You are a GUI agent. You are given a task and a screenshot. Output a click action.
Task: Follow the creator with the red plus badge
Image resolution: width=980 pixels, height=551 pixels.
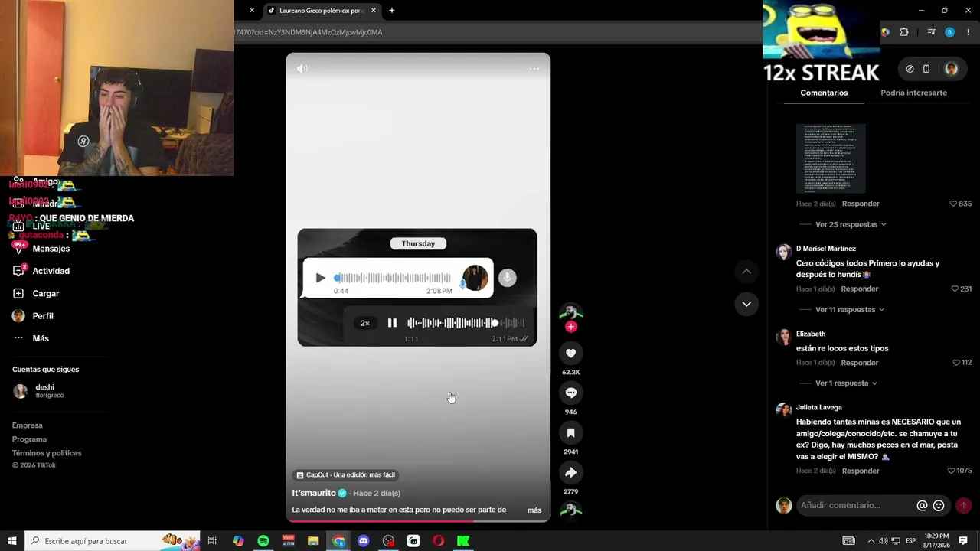pos(570,327)
